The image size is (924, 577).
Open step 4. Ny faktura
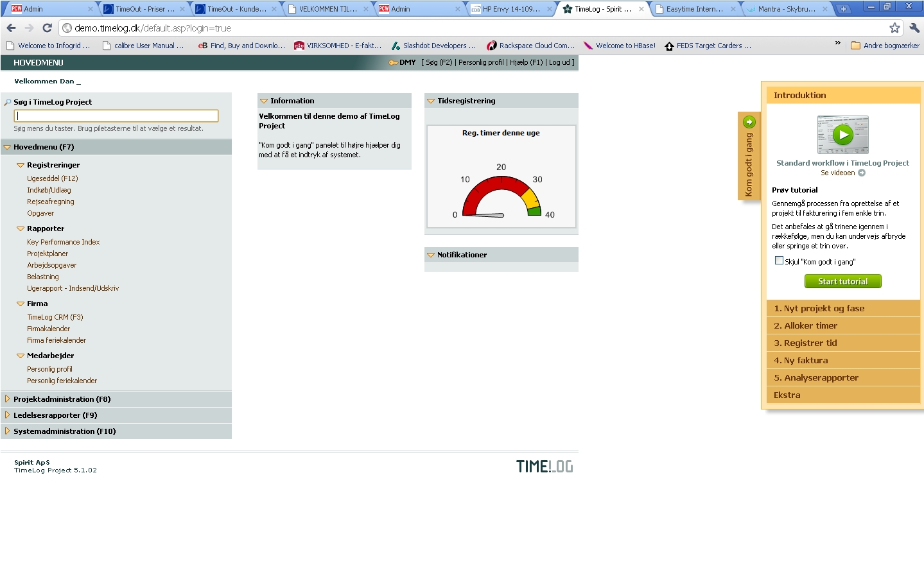tap(843, 360)
